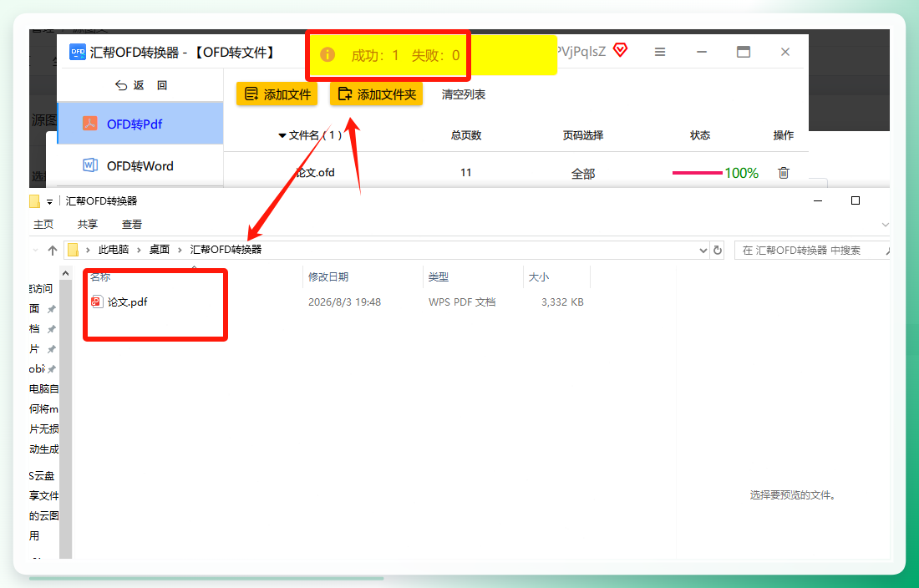This screenshot has height=588, width=919.
Task: Open the 查看 ribbon tab in Explorer
Action: pyautogui.click(x=132, y=225)
